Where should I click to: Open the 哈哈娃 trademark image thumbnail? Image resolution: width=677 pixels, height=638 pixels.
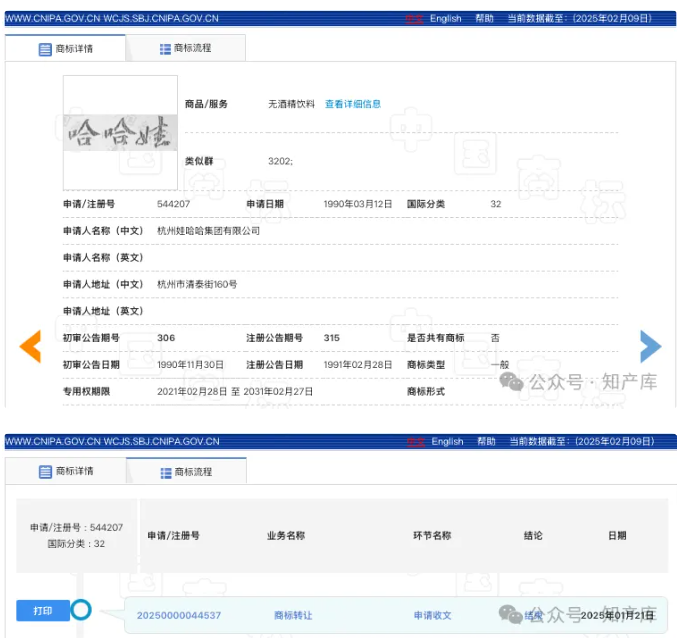coord(120,133)
